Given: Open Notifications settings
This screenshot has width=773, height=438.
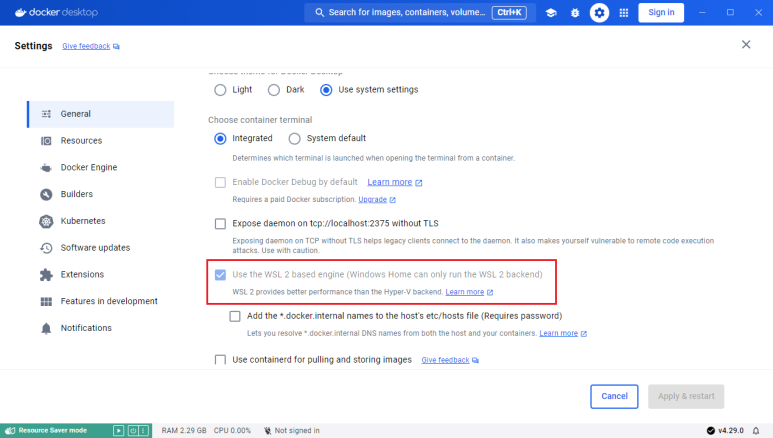Looking at the screenshot, I should [101, 328].
